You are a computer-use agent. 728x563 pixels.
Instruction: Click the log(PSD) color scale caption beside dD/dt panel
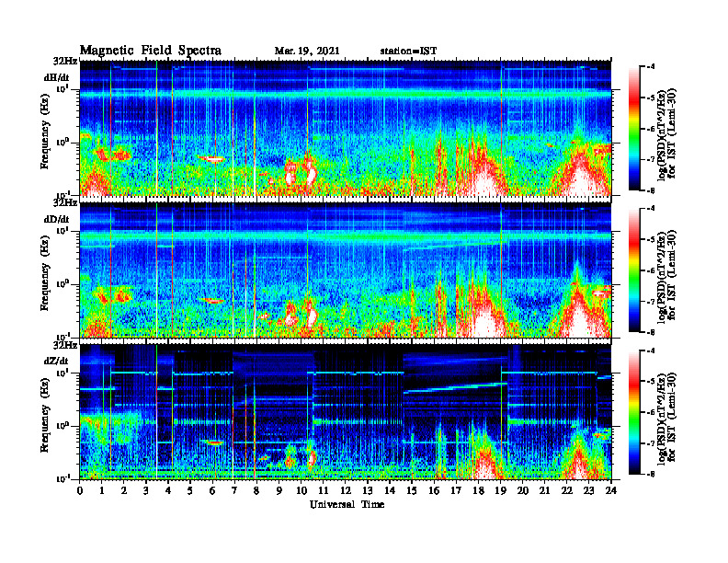tap(666, 276)
